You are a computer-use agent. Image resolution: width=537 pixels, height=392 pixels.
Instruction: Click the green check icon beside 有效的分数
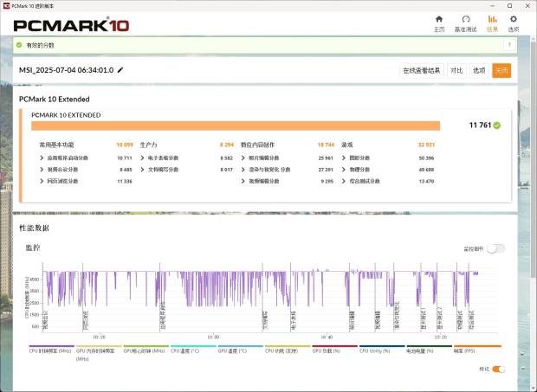coord(19,45)
